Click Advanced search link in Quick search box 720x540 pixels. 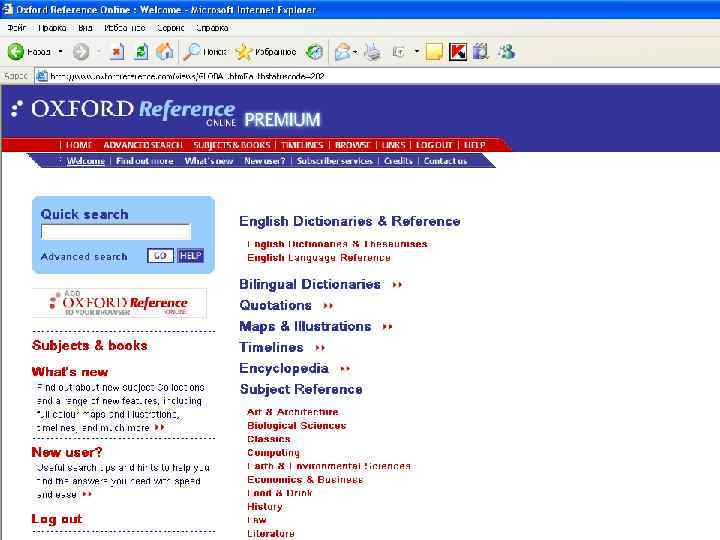pos(84,257)
